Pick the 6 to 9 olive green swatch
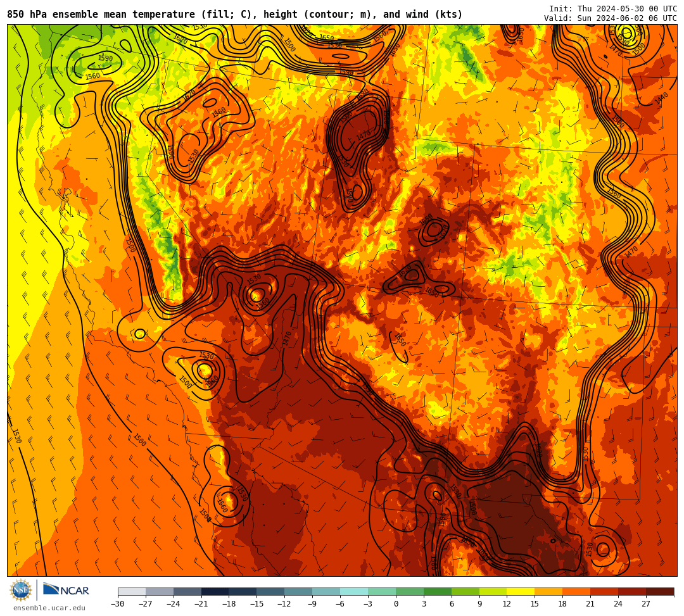The image size is (684, 616). [x=465, y=591]
